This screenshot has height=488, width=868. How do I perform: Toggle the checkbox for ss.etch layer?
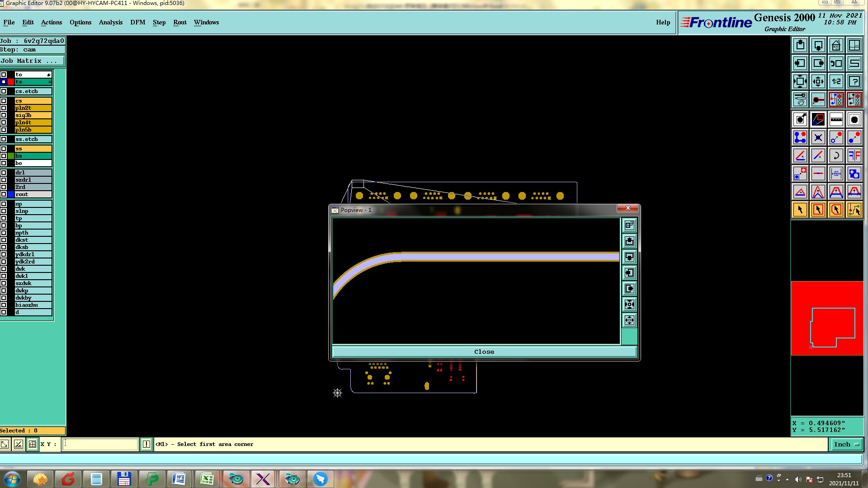click(4, 139)
